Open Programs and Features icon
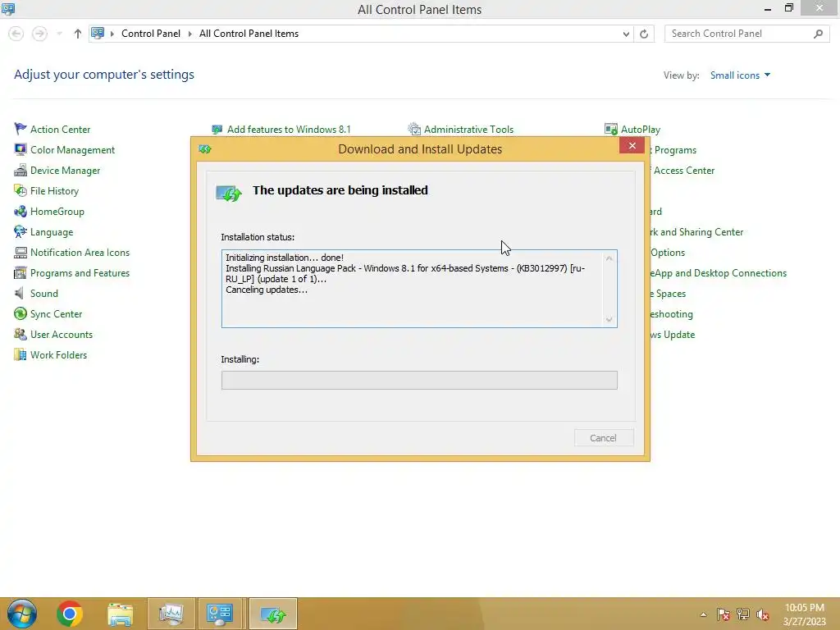The height and width of the screenshot is (630, 840). pos(21,272)
